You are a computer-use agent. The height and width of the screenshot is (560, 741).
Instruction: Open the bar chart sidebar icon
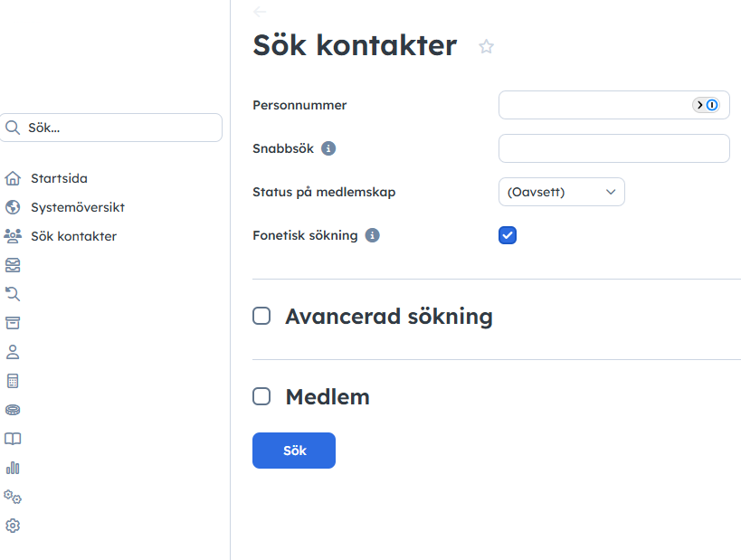[x=13, y=468]
